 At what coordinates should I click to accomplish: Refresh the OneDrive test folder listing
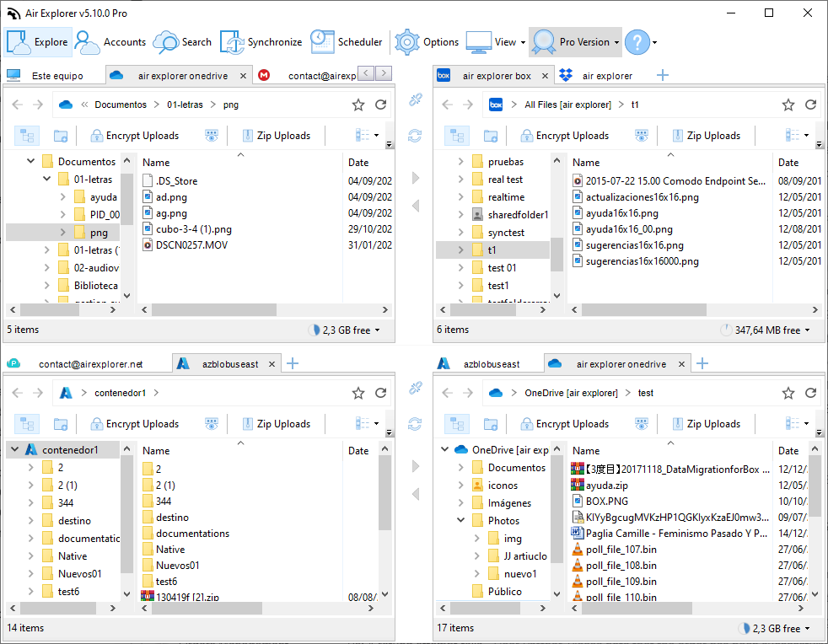pyautogui.click(x=810, y=393)
